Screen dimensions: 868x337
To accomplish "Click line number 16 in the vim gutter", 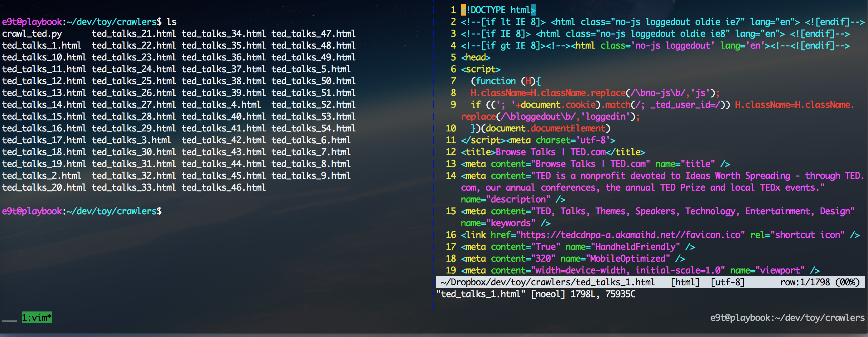I will (x=451, y=235).
